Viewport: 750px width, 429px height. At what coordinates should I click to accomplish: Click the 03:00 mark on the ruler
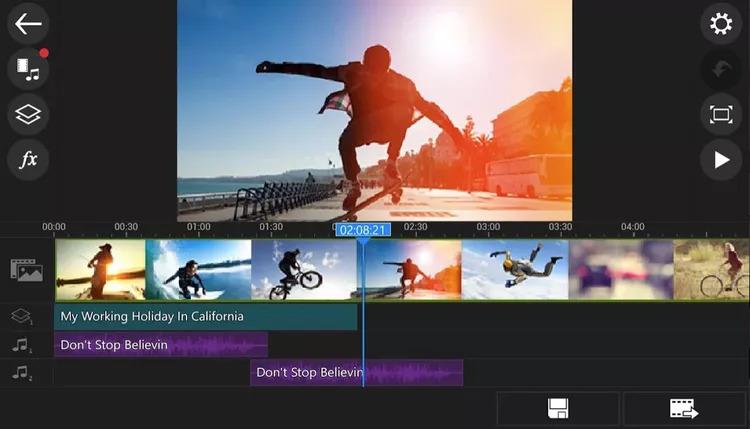click(488, 227)
